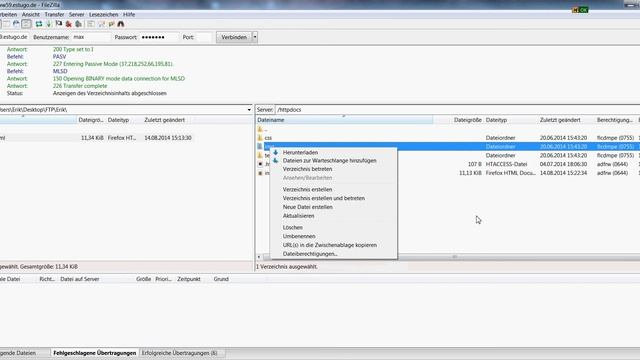
Task: Click the cancel current operation toolbar icon
Action: (59, 24)
